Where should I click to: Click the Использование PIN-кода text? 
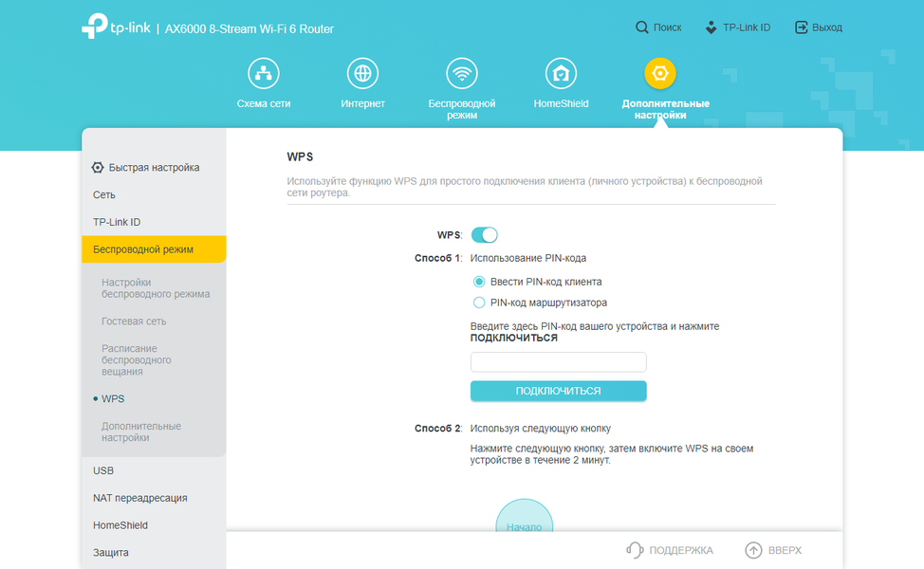click(528, 258)
